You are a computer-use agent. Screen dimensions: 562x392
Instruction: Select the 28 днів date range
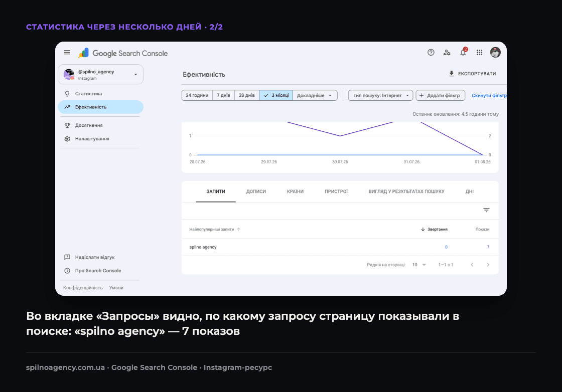(x=247, y=95)
